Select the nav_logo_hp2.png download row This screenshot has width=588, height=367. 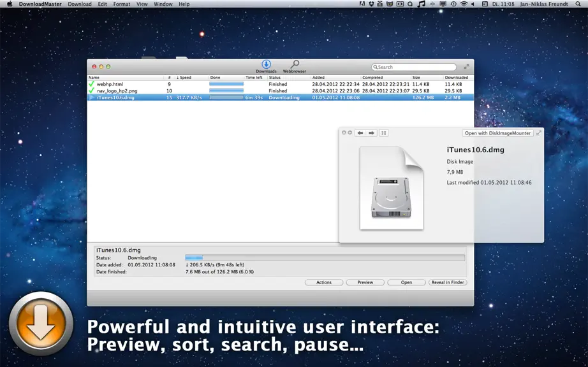tap(281, 90)
